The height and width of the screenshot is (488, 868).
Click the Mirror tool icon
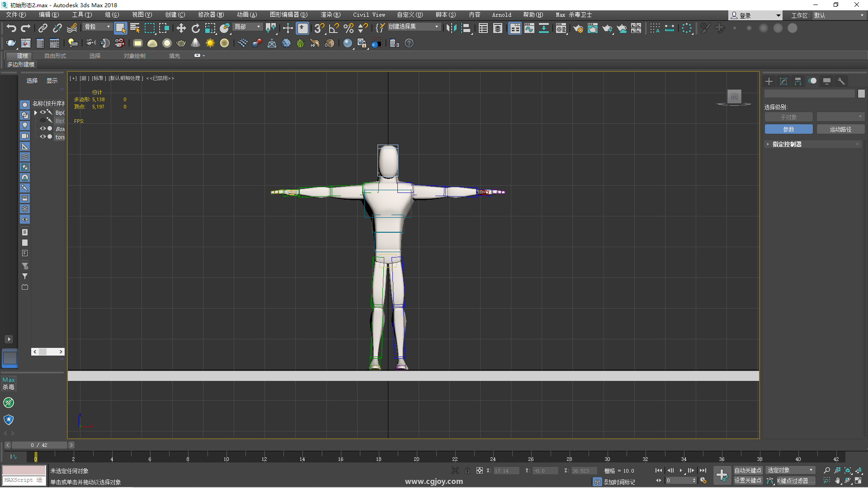[451, 28]
